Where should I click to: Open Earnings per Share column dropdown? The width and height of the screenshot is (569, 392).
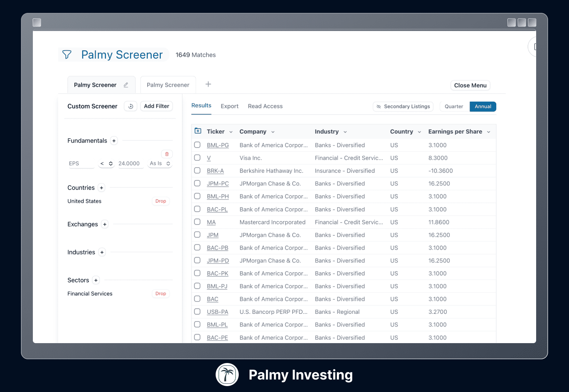coord(489,132)
